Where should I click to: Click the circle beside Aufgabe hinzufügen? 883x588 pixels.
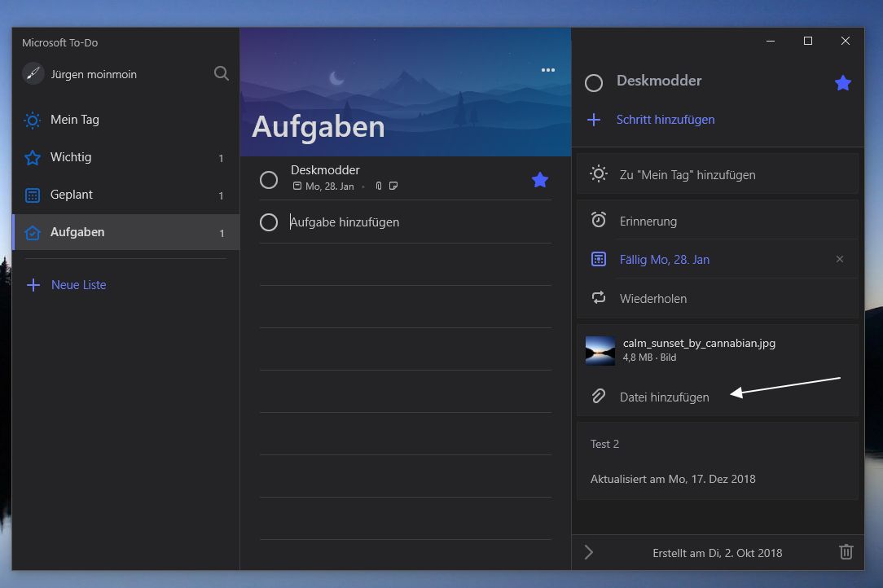pyautogui.click(x=269, y=222)
